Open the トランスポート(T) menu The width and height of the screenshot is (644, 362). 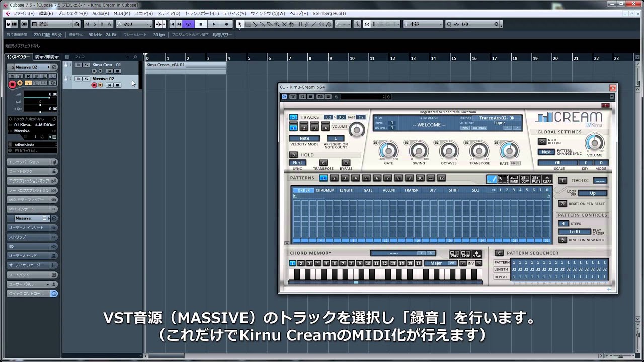202,13
